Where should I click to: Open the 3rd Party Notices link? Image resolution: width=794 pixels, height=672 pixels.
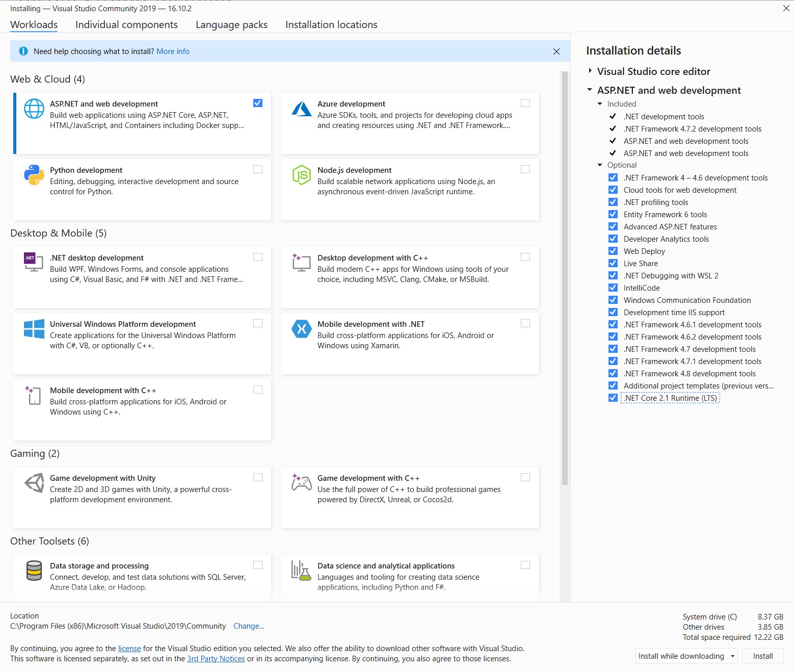click(216, 659)
